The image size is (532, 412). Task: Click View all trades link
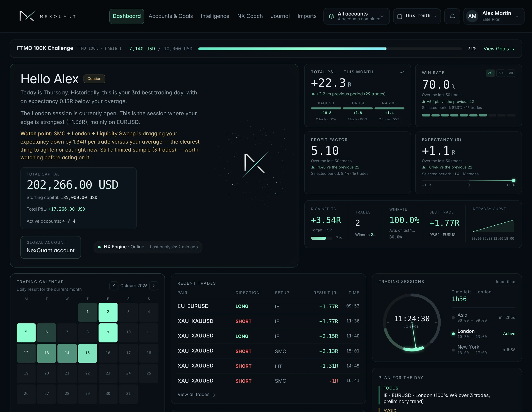click(196, 394)
